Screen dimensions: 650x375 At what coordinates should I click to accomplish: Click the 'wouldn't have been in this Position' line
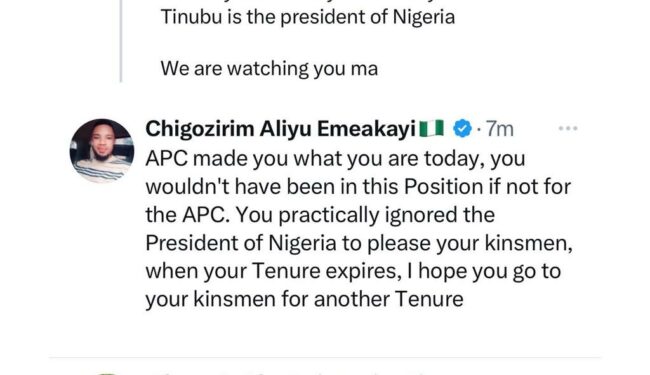(x=358, y=187)
